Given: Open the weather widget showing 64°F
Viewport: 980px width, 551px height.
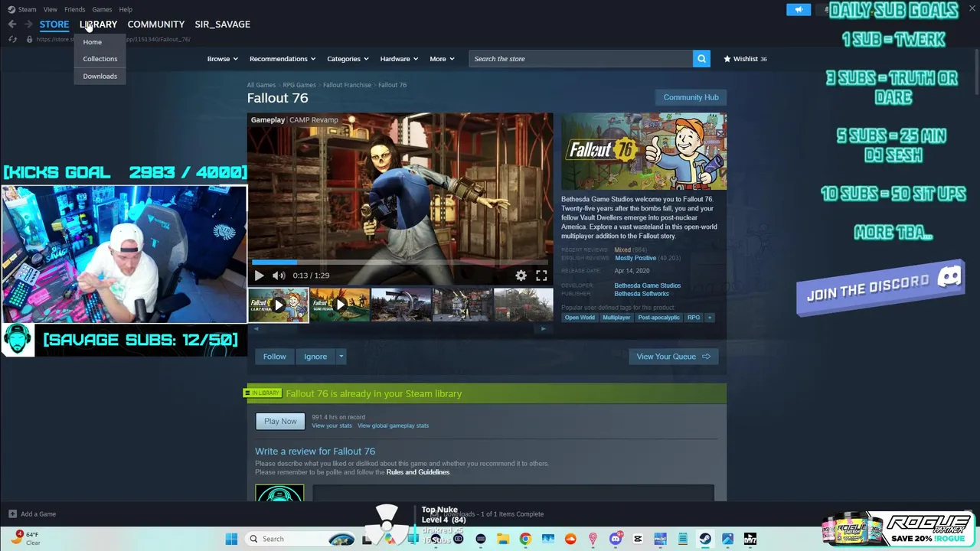Looking at the screenshot, I should pyautogui.click(x=26, y=538).
